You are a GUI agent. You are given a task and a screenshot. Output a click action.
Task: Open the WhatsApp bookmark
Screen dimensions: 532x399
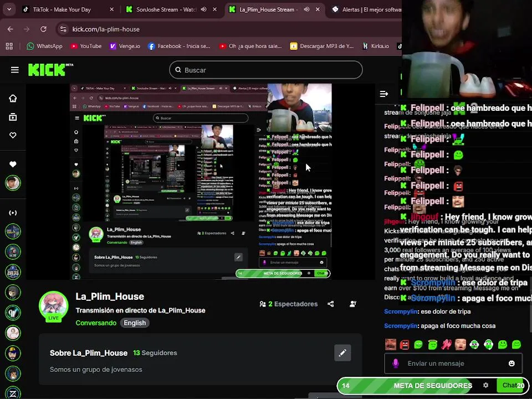coord(44,46)
